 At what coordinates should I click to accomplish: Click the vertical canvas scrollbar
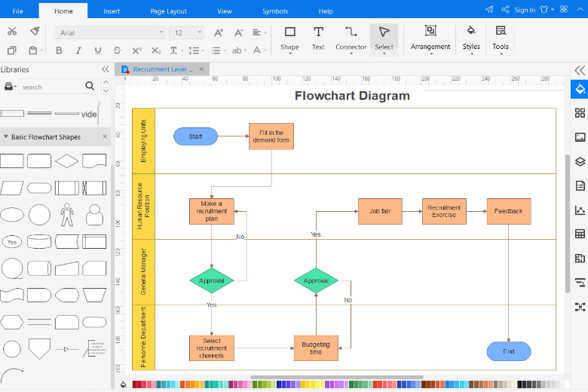tap(568, 224)
